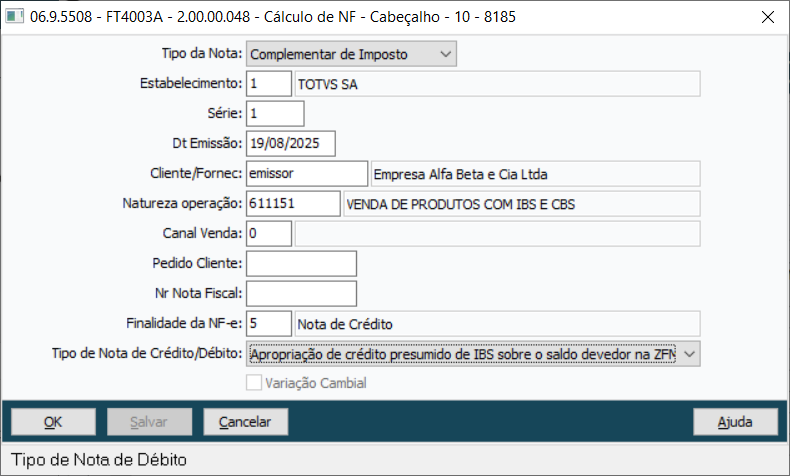Click the TOTVS SA description field
Screen dimensions: 790x476
click(497, 84)
